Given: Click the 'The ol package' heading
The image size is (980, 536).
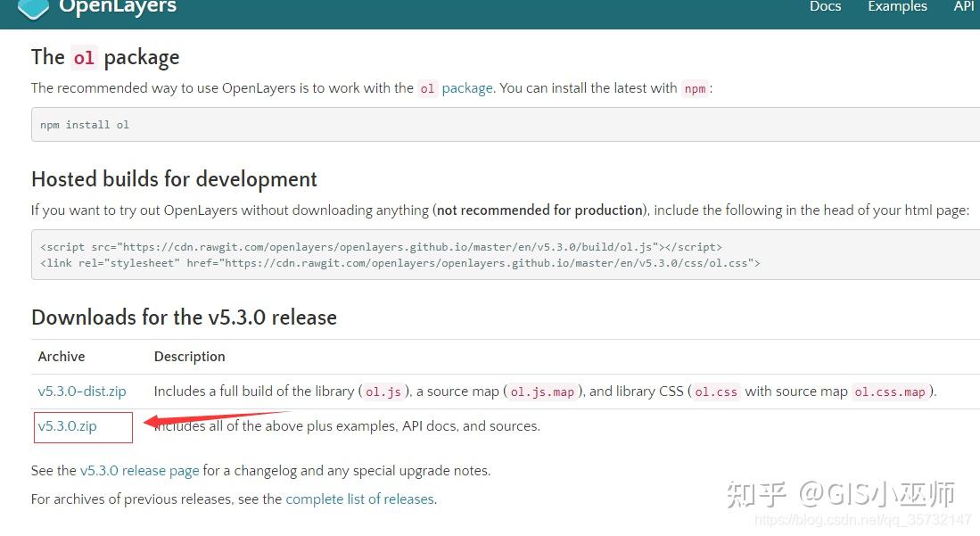Looking at the screenshot, I should (x=105, y=58).
